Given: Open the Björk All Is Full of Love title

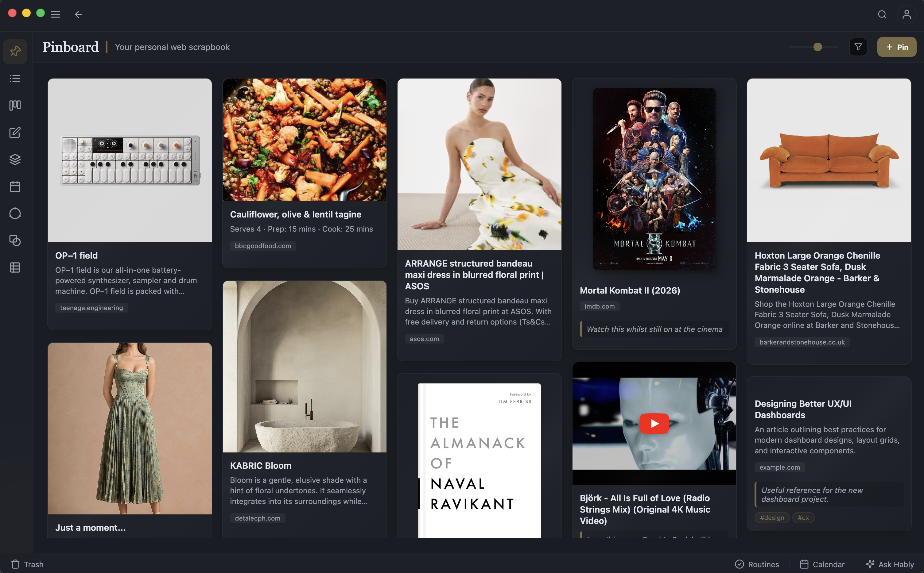Looking at the screenshot, I should pos(645,509).
